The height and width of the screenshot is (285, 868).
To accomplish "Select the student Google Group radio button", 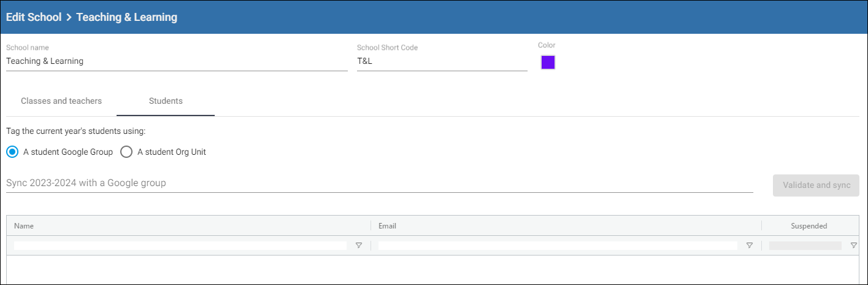I will coord(12,152).
